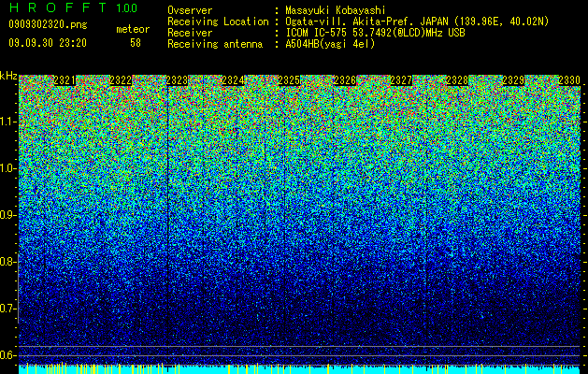Select the 2329 time marker
588x374 pixels.
(x=513, y=80)
